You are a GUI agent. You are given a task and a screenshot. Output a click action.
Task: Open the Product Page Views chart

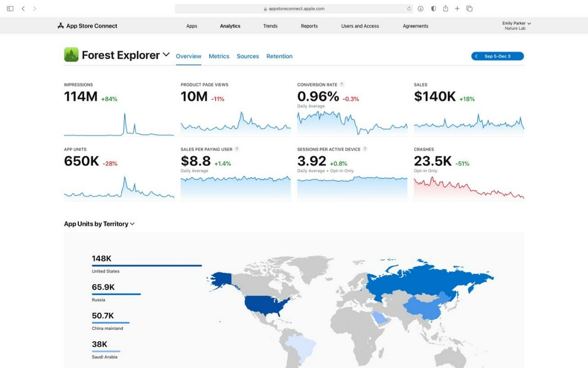tap(236, 124)
